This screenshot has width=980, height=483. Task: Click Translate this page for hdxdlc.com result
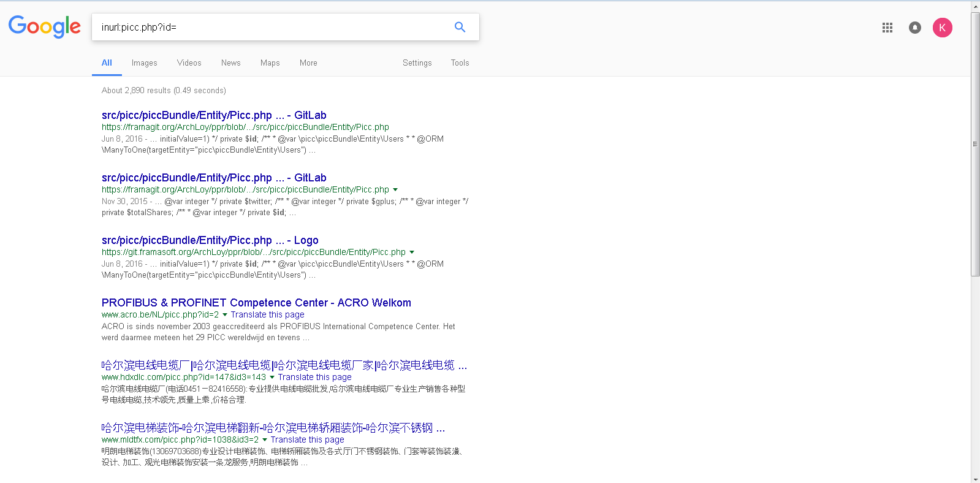(x=314, y=377)
